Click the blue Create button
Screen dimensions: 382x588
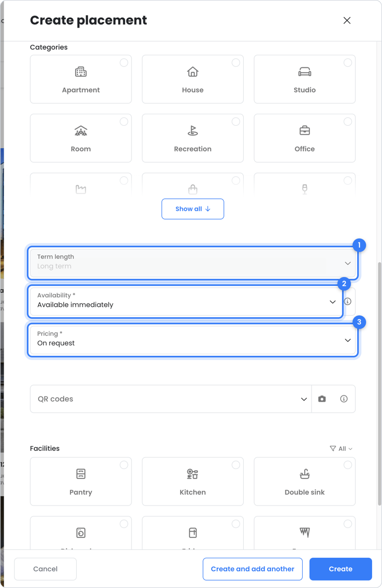(341, 569)
